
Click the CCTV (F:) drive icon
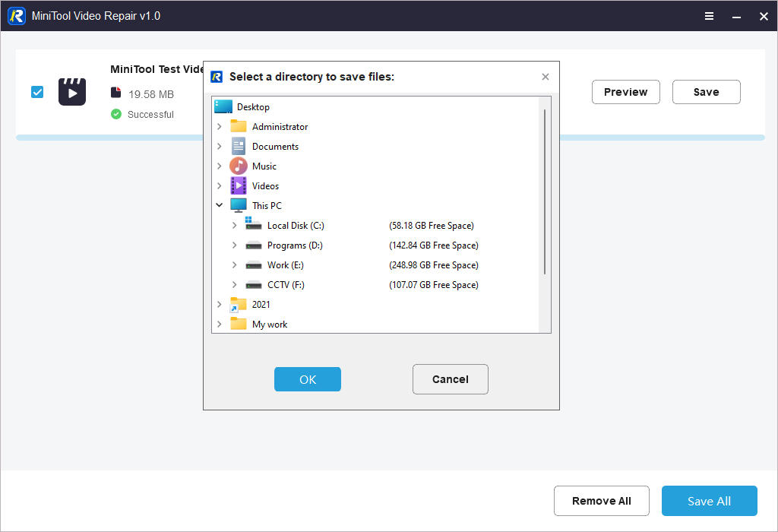click(x=254, y=285)
